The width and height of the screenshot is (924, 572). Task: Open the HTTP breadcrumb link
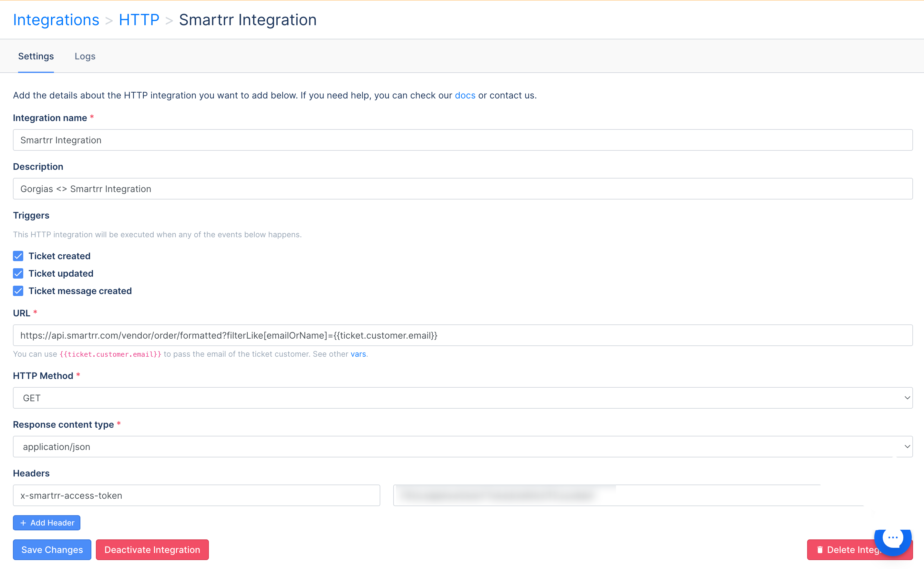pyautogui.click(x=139, y=19)
